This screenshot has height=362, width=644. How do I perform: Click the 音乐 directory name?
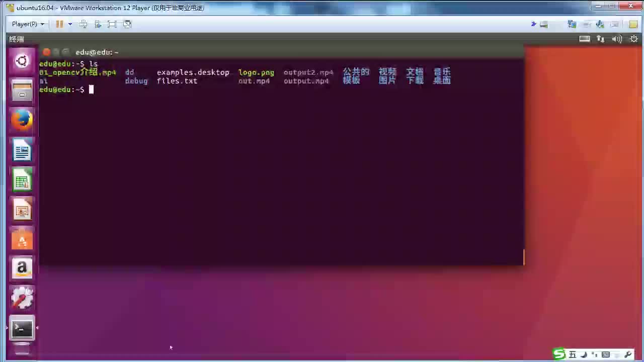coord(442,72)
